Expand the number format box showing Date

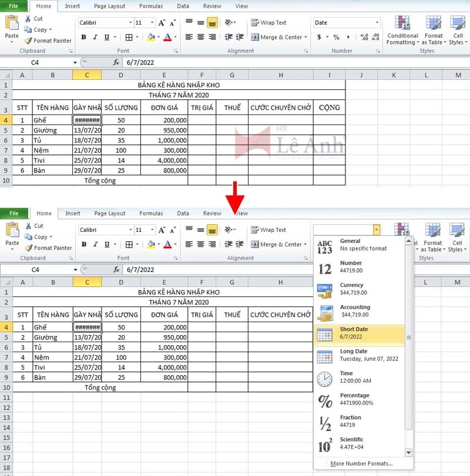coord(377,23)
